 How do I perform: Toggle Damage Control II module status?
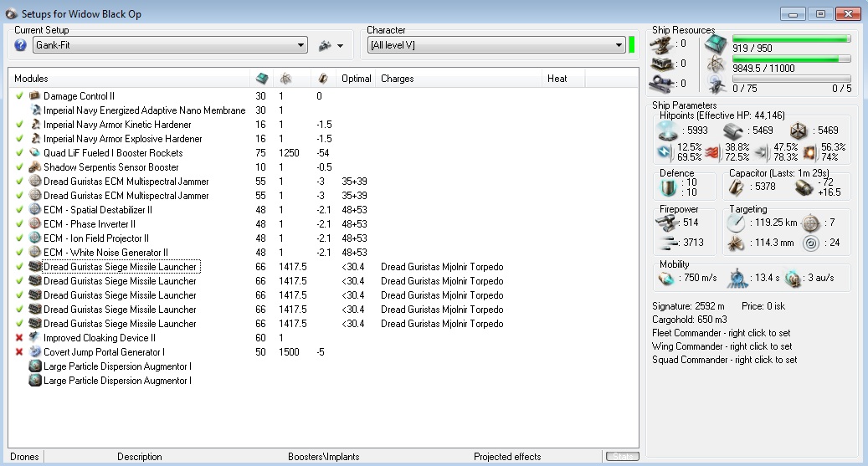point(19,96)
